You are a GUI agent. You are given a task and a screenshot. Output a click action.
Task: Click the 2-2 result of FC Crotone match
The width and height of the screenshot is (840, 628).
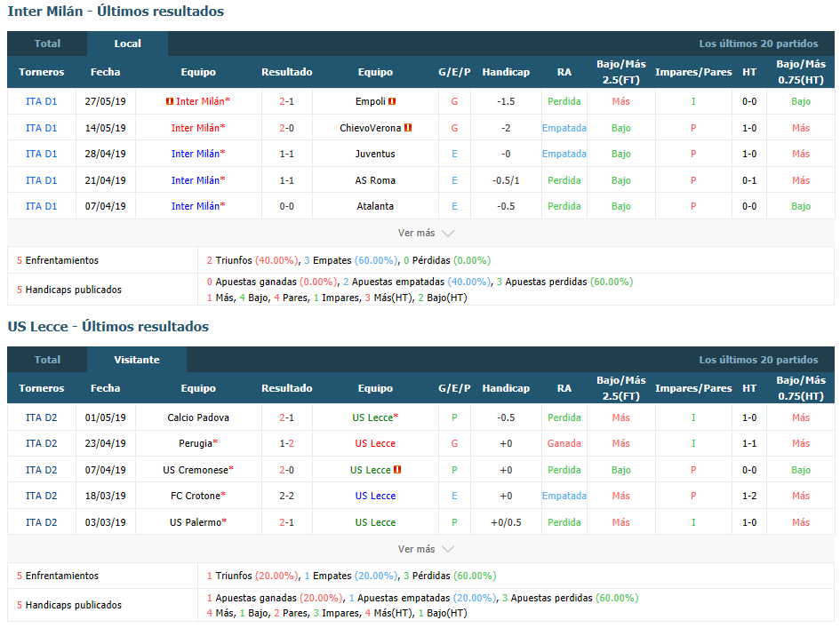coord(286,496)
